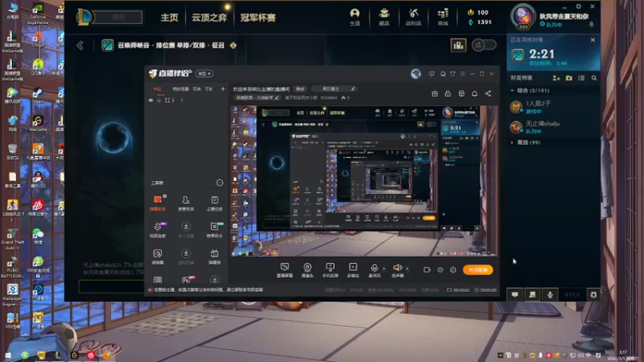The width and height of the screenshot is (644, 362).
Task: Expand the microphone options arrow
Action: tap(384, 269)
